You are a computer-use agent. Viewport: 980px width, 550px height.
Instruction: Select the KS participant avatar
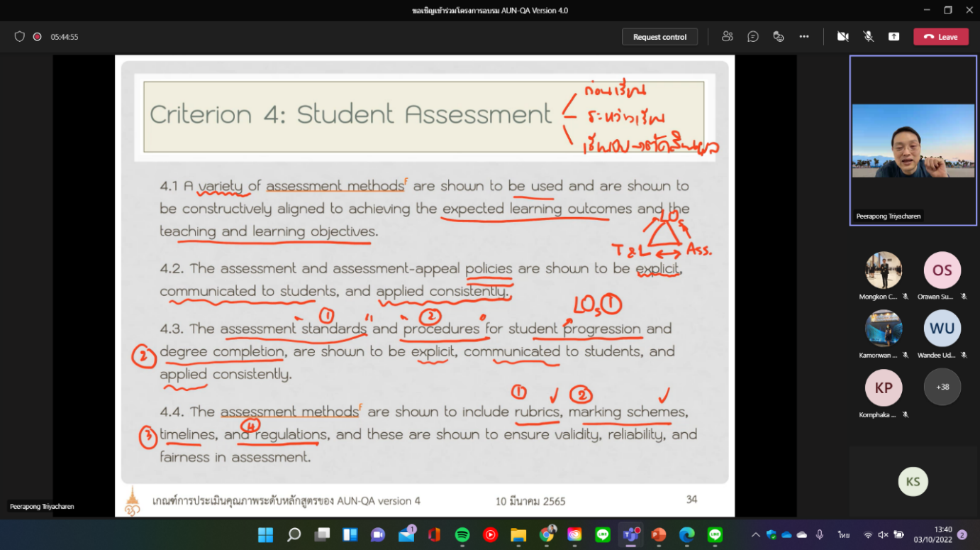(x=913, y=481)
